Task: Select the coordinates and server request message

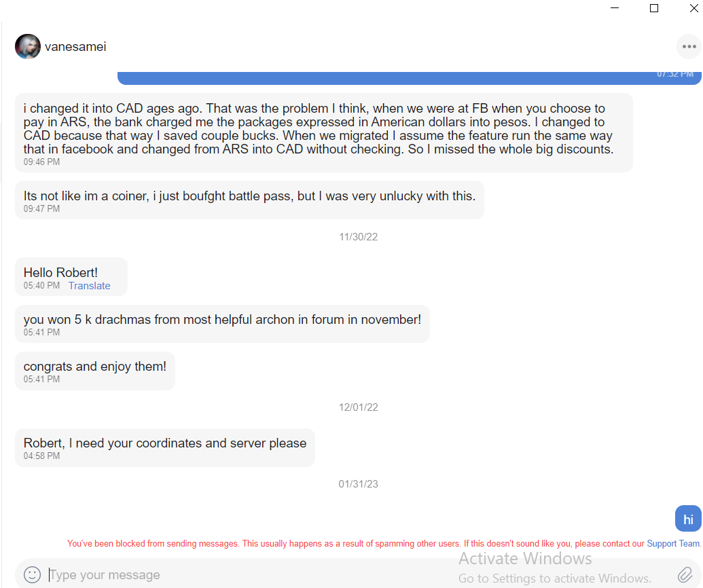Action: [x=165, y=448]
